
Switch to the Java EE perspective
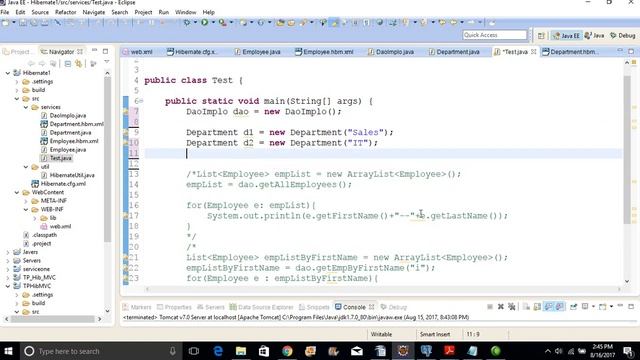coord(566,36)
